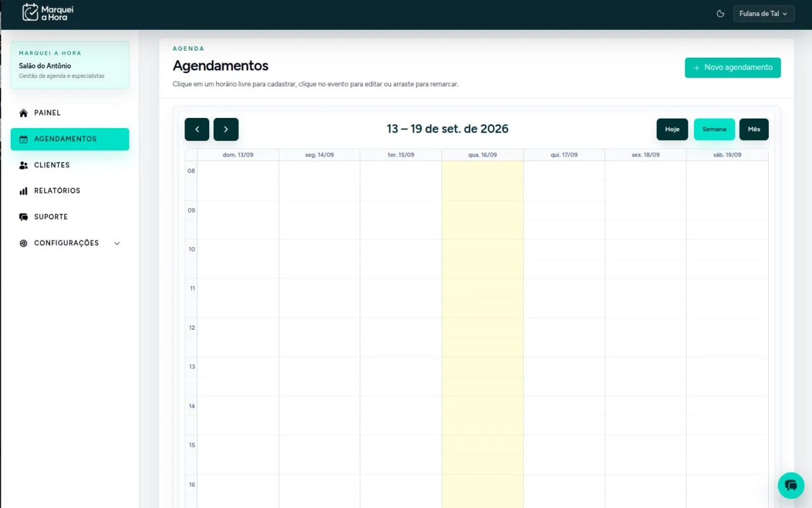The height and width of the screenshot is (508, 812).
Task: Click Novo agendamento button
Action: 733,68
